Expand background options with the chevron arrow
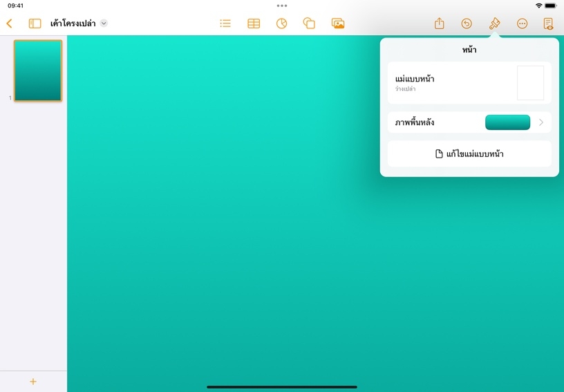The height and width of the screenshot is (392, 564). tap(541, 122)
